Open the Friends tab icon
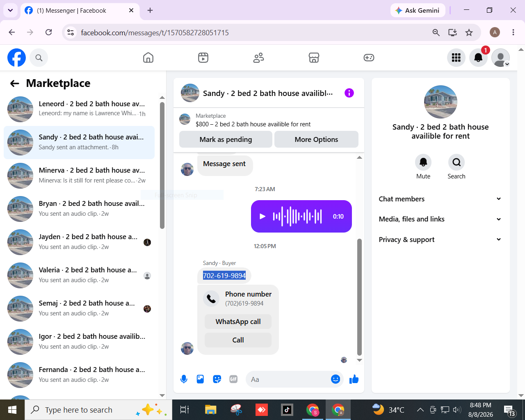Screen dimensions: 525x420 [x=258, y=58]
